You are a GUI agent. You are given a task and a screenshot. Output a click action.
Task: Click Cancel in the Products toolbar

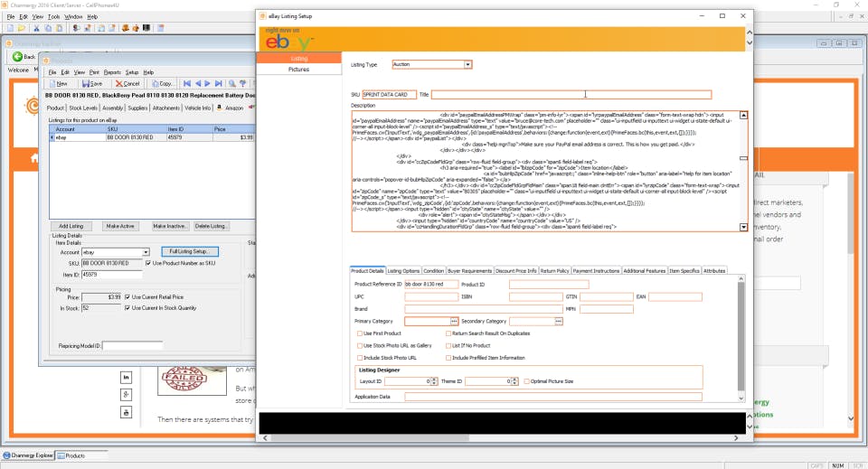coord(127,83)
